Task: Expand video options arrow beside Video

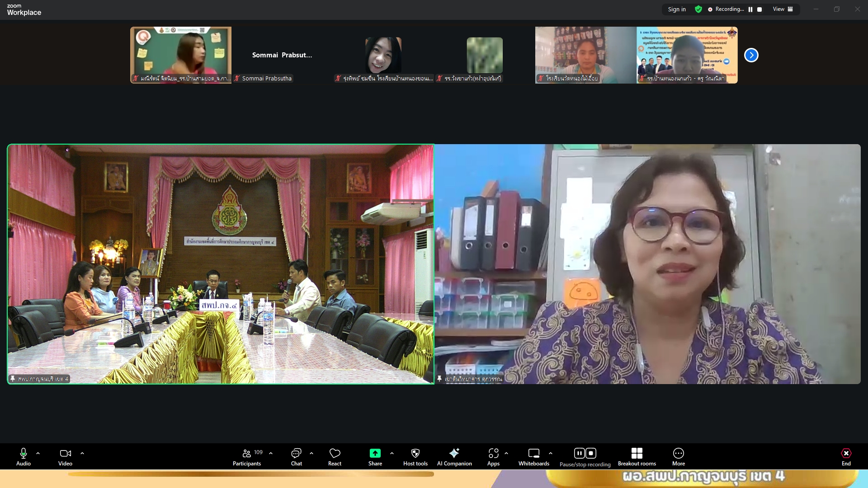Action: tap(82, 453)
